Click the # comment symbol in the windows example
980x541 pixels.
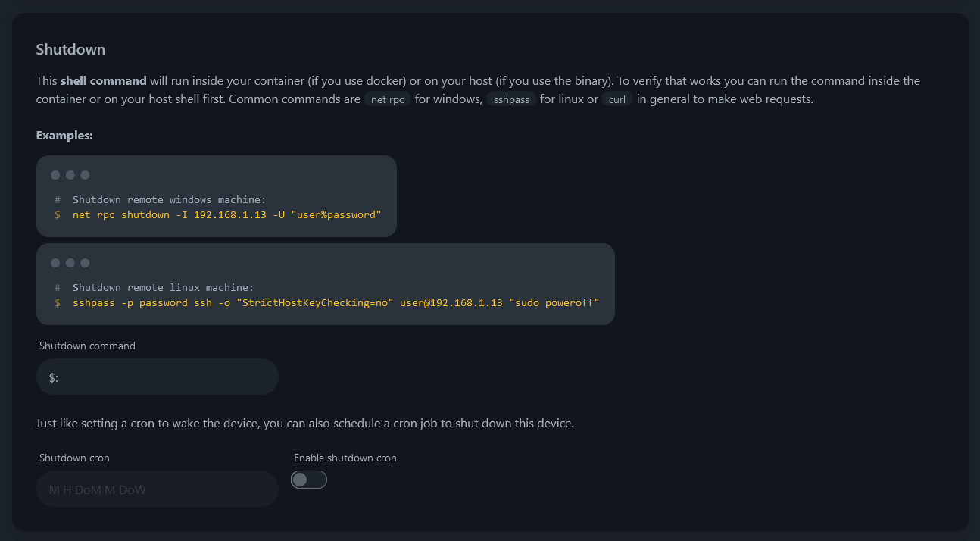(56, 199)
